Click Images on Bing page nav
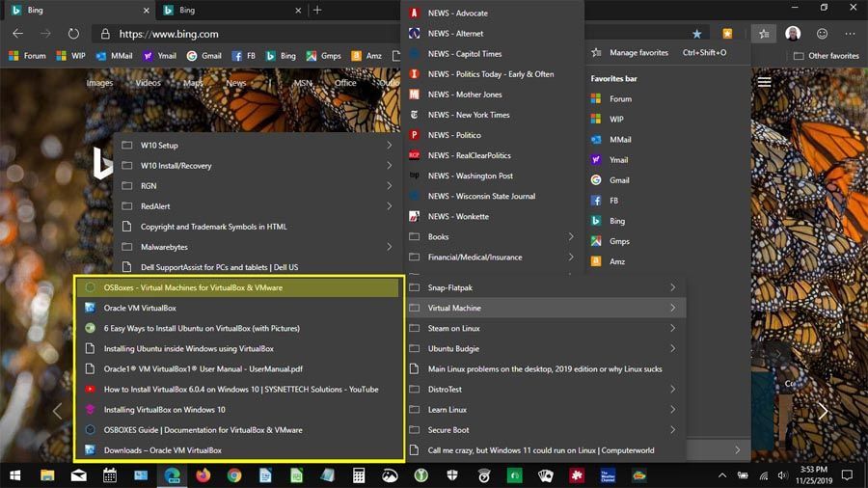This screenshot has width=868, height=488. click(99, 83)
